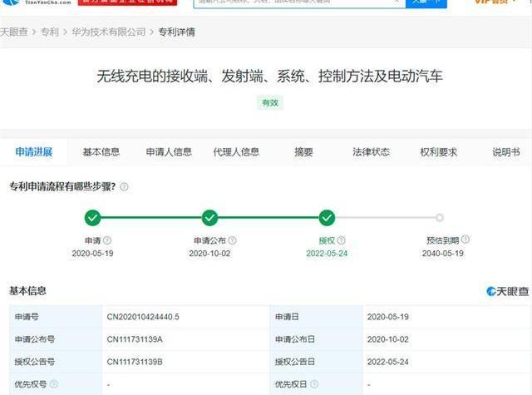The width and height of the screenshot is (532, 395).
Task: Open the 摘要 tab
Action: 303,152
